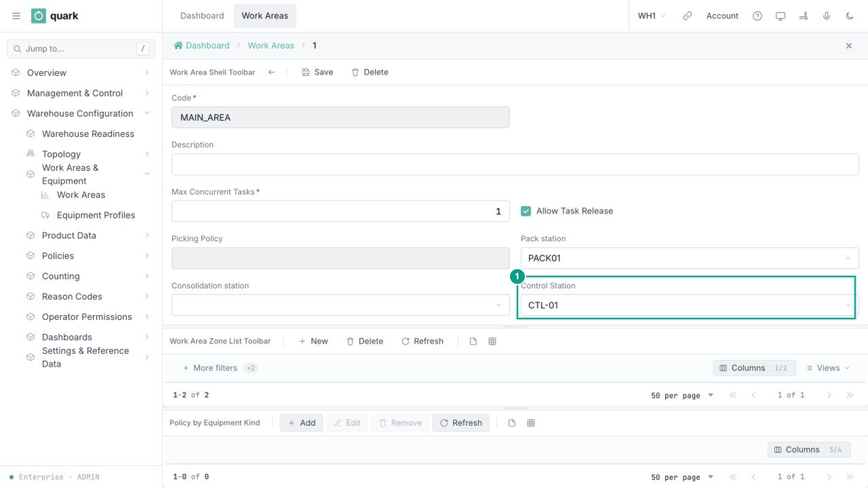Screen dimensions: 868x488
Task: Click Delete in Work Area Shell Toolbar
Action: click(370, 72)
